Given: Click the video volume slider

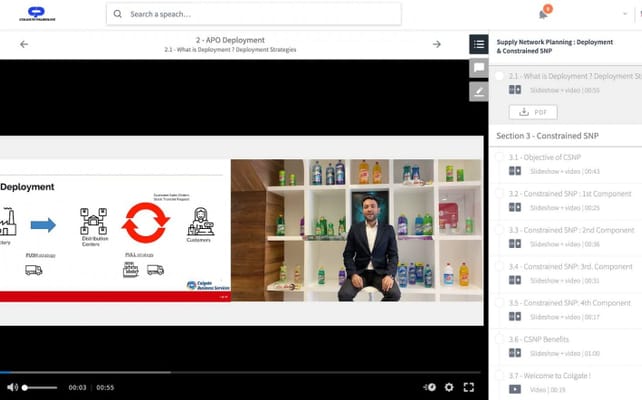Looking at the screenshot, I should (40, 387).
